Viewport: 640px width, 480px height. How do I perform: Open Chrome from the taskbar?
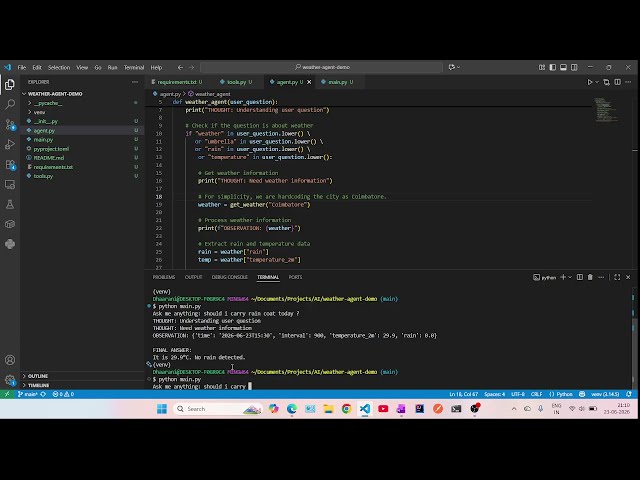pyautogui.click(x=347, y=409)
